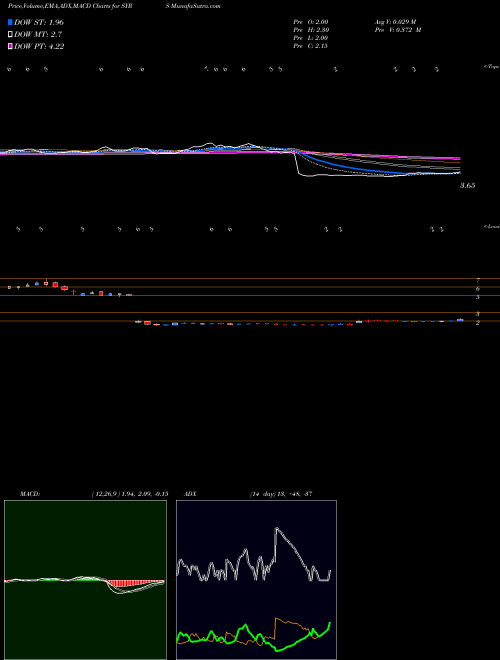The width and height of the screenshot is (500, 660).
Task: Click the '<Tops' marker label at right
Action: [492, 67]
